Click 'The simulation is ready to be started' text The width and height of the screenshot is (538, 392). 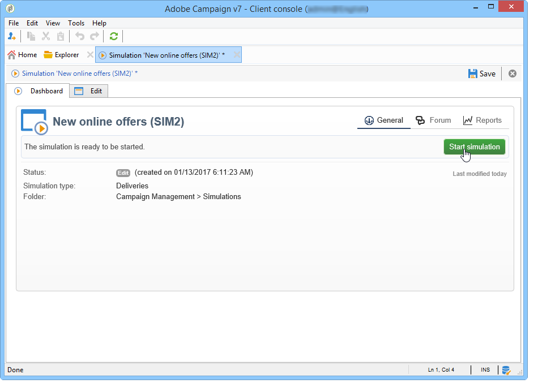[x=84, y=147]
